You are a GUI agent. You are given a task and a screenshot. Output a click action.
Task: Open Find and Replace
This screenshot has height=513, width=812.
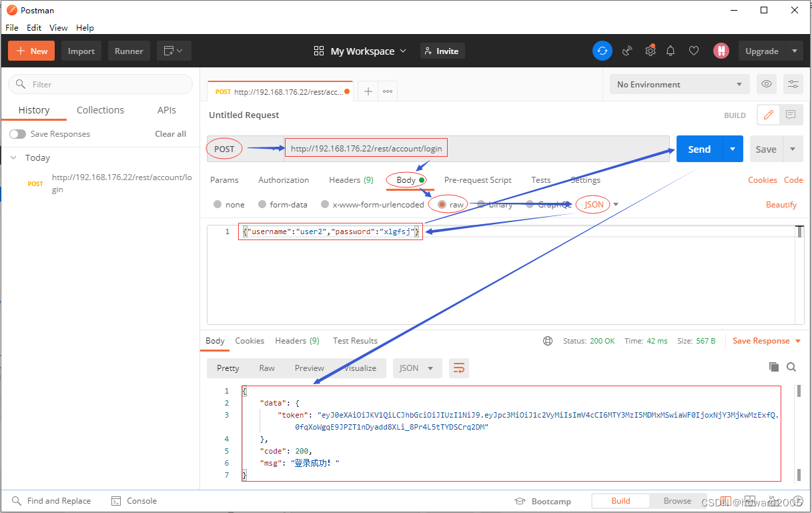51,501
